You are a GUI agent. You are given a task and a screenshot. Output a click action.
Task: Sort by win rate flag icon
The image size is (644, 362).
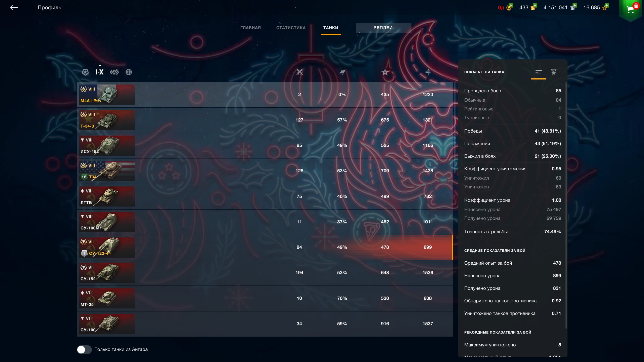[x=342, y=72]
